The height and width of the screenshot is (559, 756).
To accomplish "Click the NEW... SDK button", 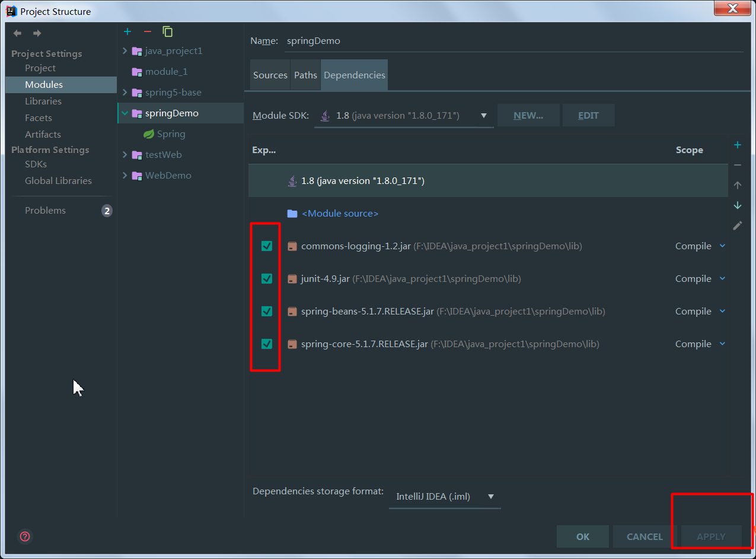I will pos(528,116).
